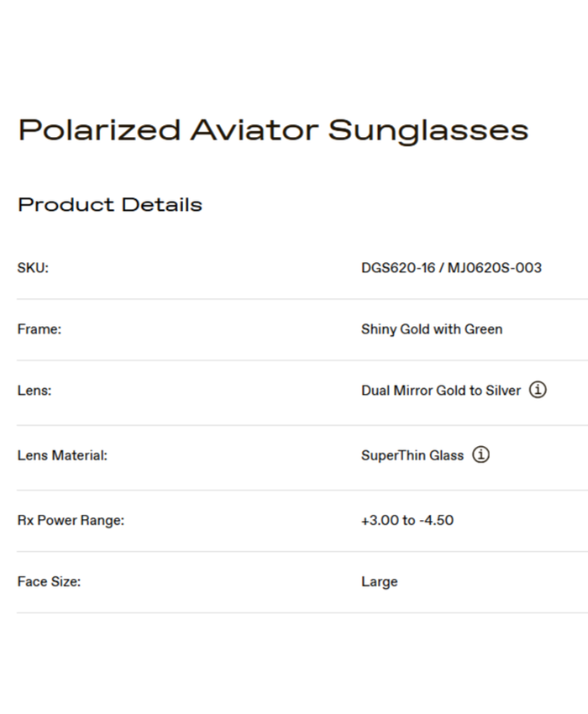Click the word "Aviator" in the title
588x714 pixels.
(x=254, y=130)
